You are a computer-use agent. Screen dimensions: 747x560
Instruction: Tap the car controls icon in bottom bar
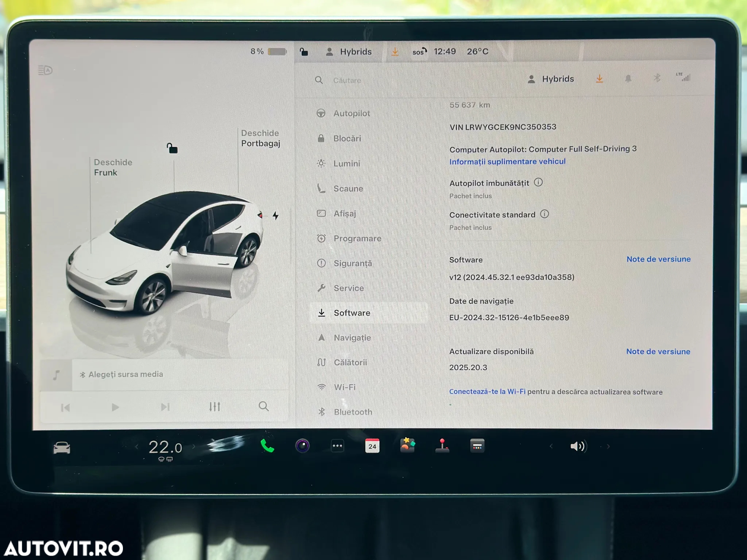62,447
